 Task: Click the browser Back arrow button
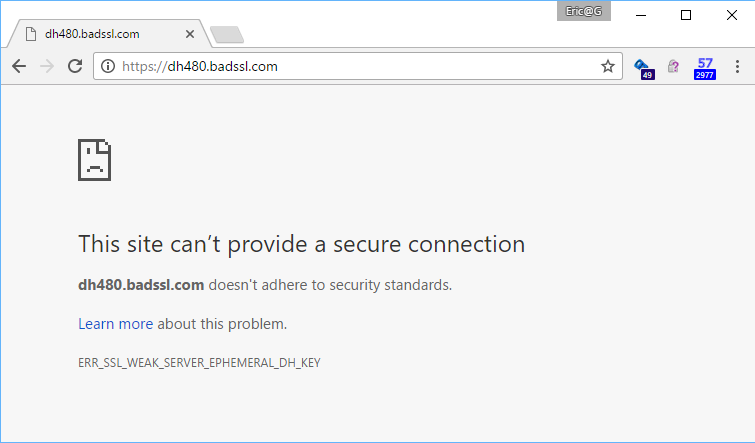coord(19,67)
